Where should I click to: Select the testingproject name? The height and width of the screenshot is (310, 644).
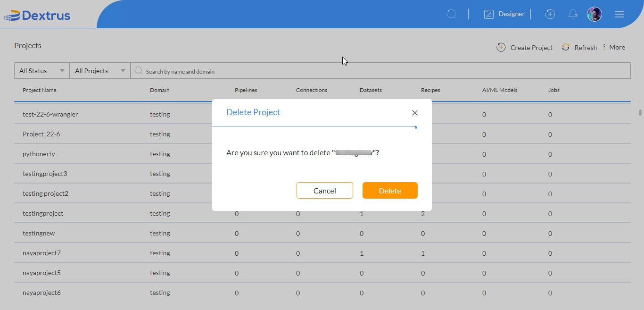tap(43, 213)
